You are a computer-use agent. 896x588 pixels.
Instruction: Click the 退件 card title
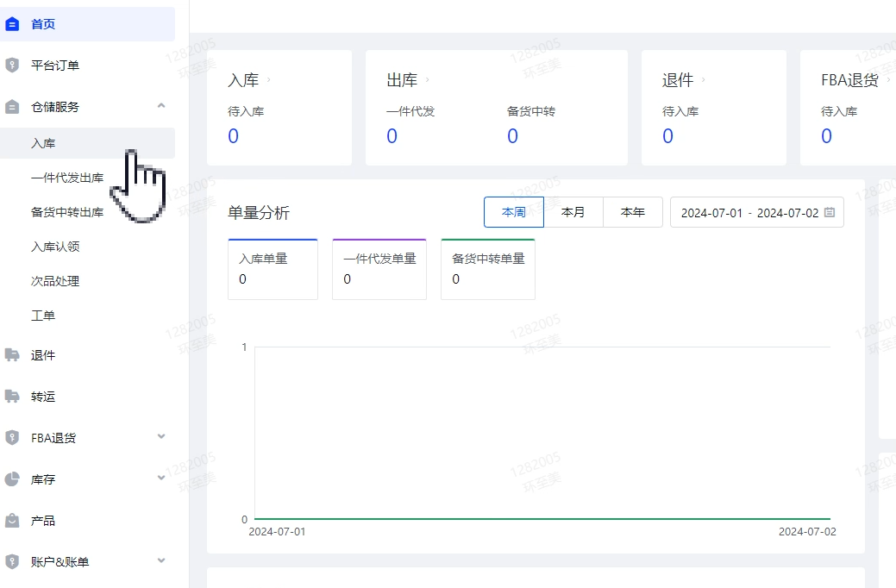click(x=678, y=80)
